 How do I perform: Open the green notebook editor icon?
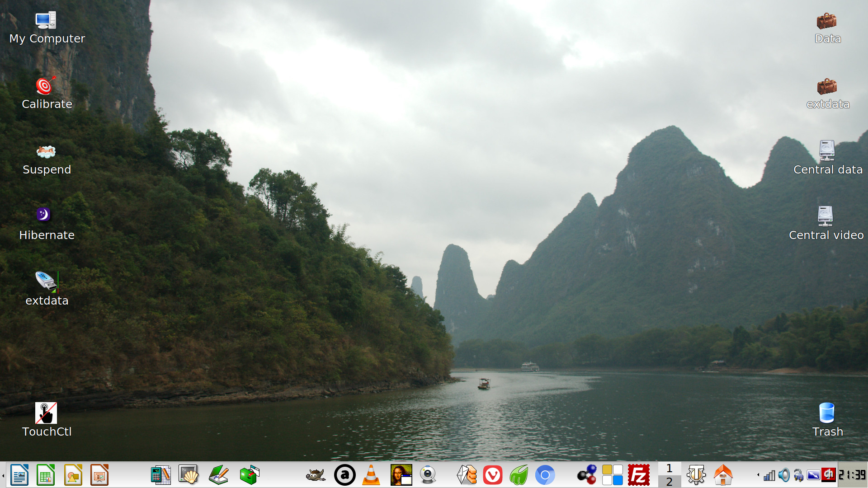point(219,475)
